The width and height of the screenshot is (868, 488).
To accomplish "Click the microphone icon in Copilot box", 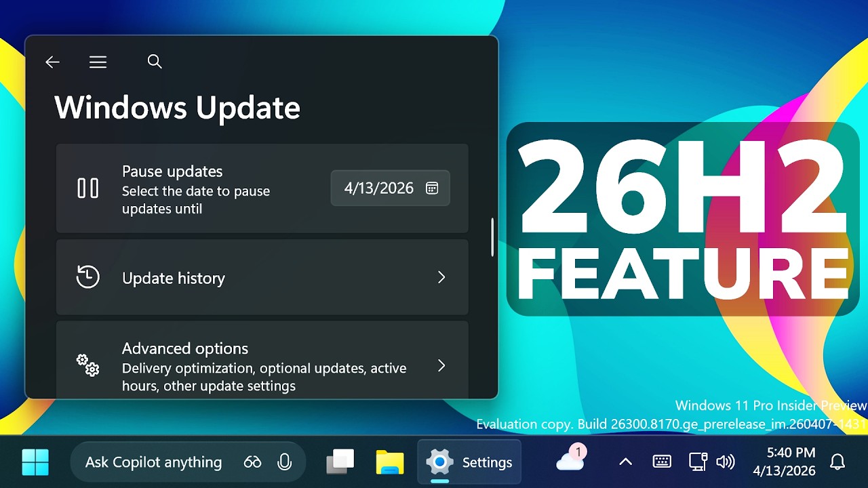I will click(x=285, y=462).
